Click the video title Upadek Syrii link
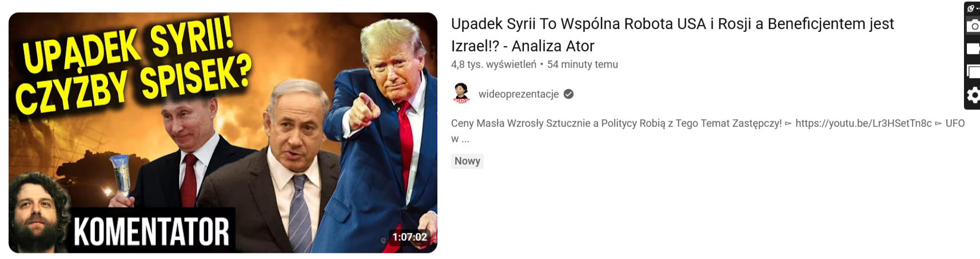Viewport: 980px width, 259px height. (x=672, y=35)
